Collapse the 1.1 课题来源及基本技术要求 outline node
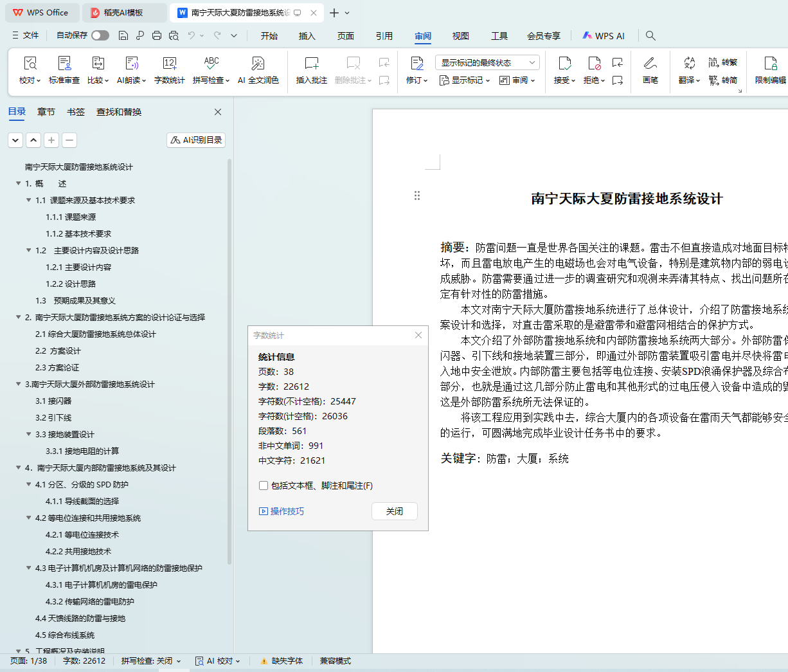Image resolution: width=788 pixels, height=672 pixels. (29, 201)
